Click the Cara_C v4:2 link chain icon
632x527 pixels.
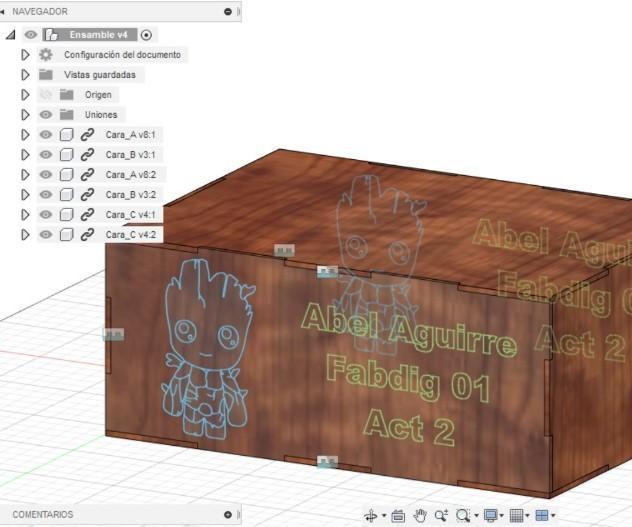[87, 235]
